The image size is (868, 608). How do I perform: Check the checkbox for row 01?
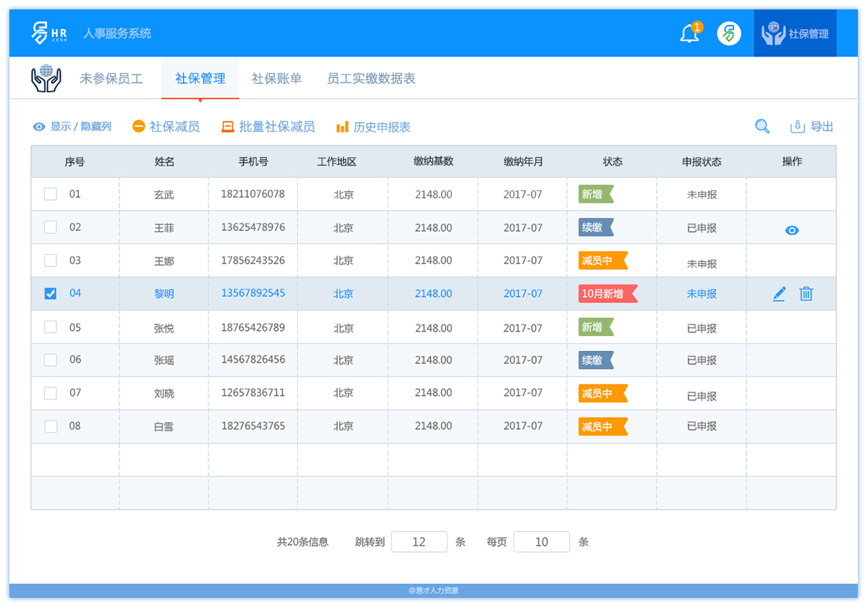tap(51, 194)
